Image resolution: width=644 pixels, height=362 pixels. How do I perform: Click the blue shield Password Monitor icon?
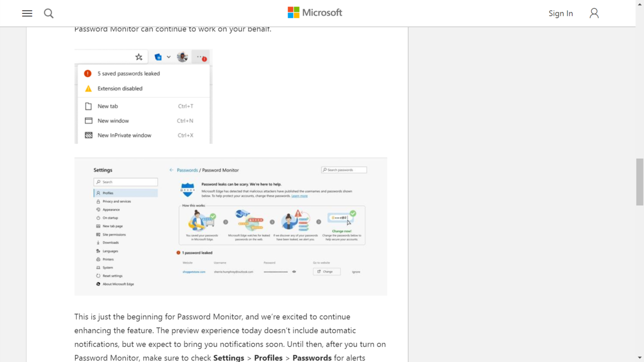(187, 189)
